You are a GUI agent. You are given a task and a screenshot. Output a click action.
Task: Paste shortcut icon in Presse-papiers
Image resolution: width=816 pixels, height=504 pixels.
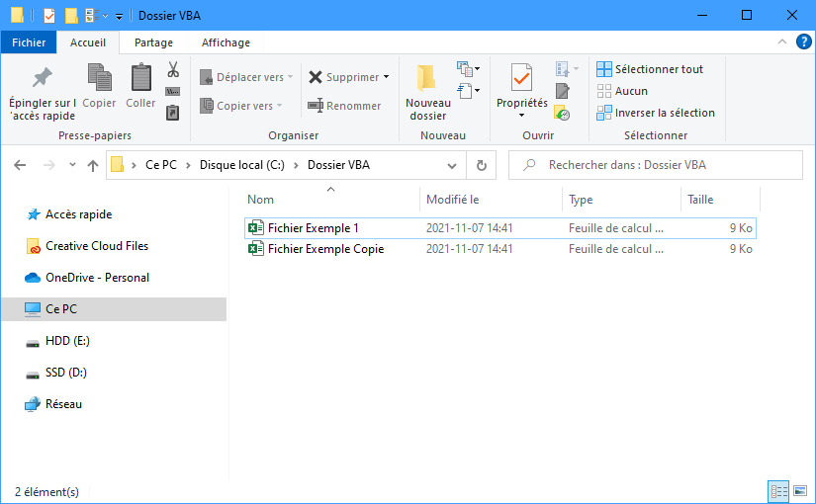(x=173, y=113)
